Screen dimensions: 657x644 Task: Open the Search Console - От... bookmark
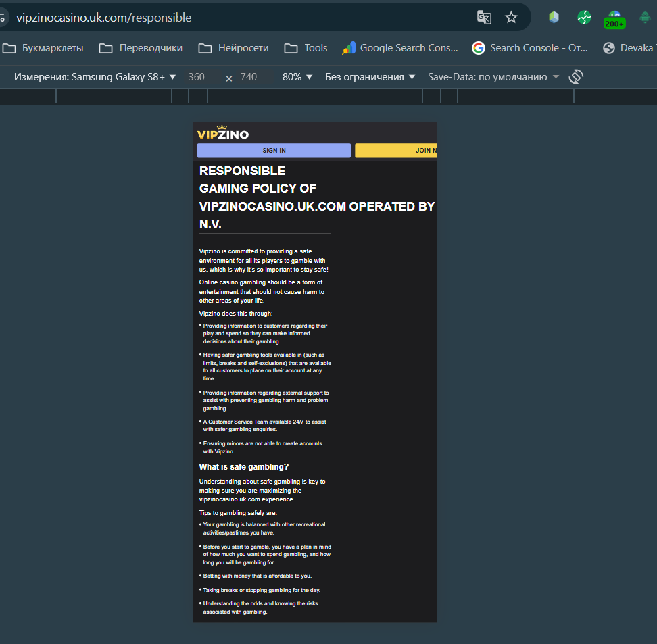click(530, 48)
